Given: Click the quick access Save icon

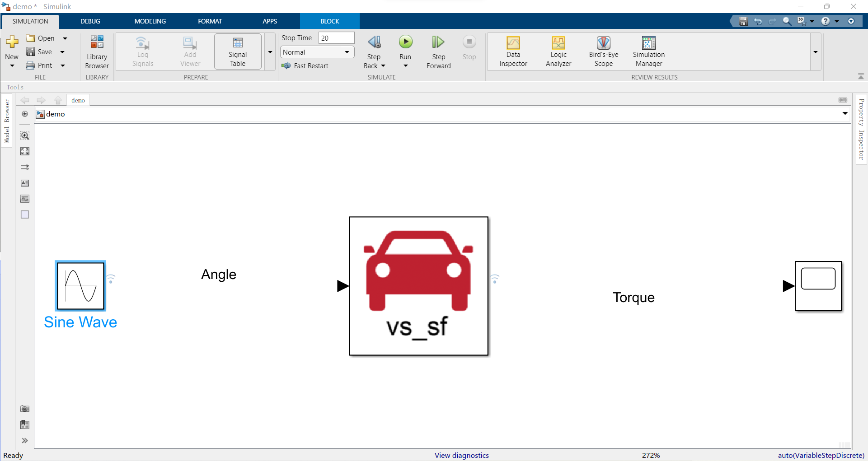Looking at the screenshot, I should tap(743, 21).
